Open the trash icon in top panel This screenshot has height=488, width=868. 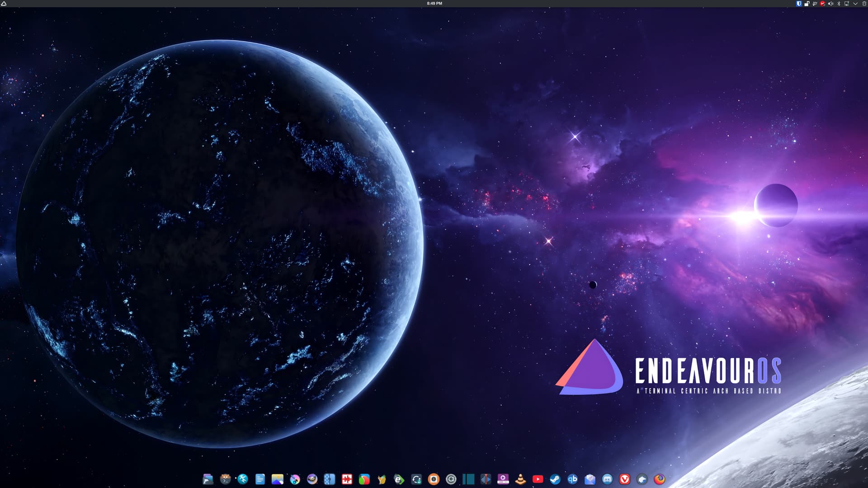864,3
